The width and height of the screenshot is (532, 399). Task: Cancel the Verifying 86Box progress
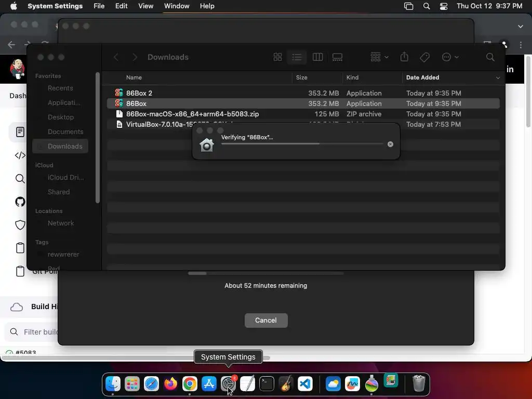390,144
